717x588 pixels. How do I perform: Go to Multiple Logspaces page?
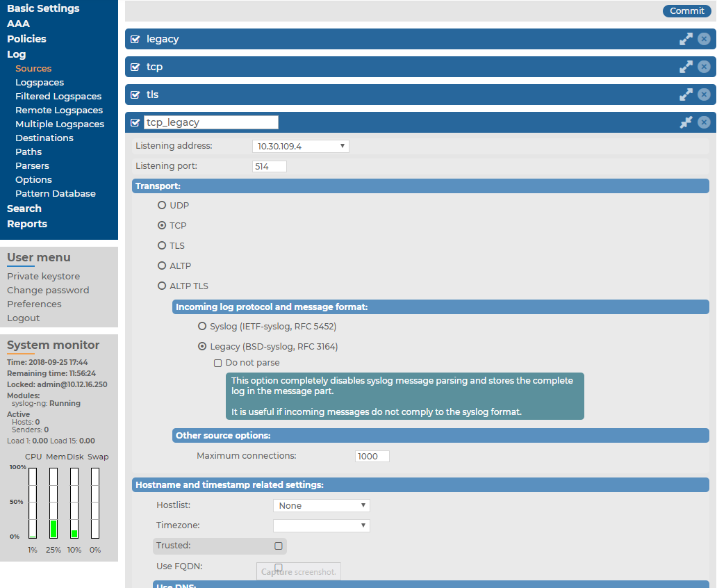tap(60, 124)
